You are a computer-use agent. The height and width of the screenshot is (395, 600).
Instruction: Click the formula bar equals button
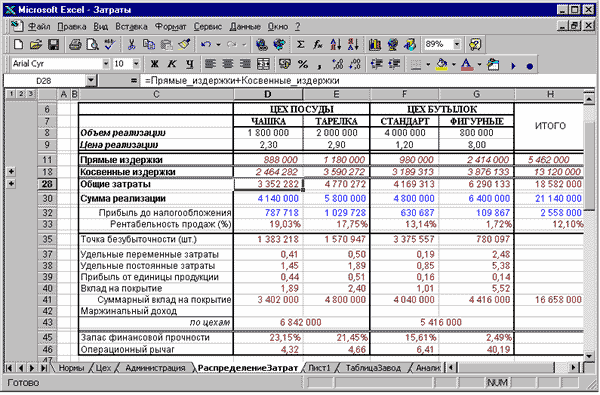(134, 81)
